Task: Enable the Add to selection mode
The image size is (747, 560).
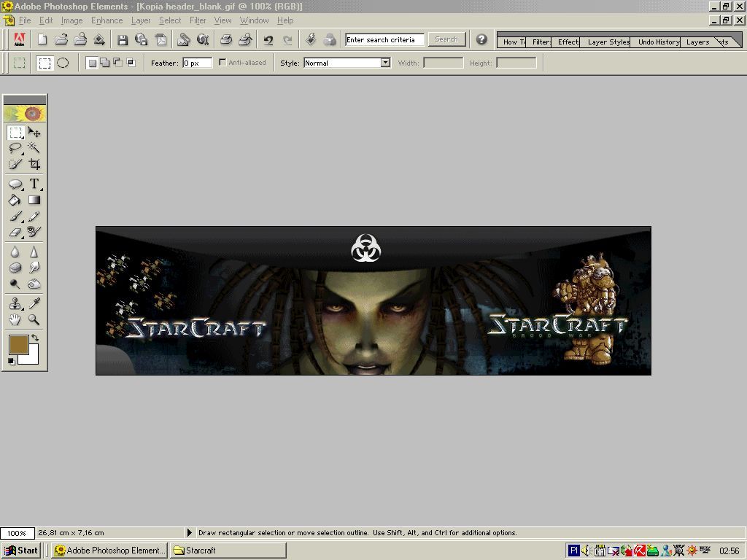Action: point(104,63)
